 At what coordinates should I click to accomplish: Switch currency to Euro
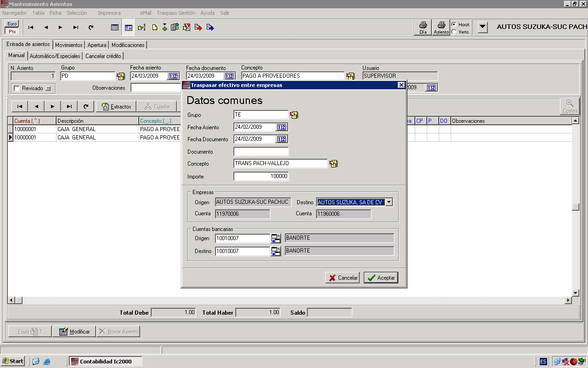(x=12, y=23)
